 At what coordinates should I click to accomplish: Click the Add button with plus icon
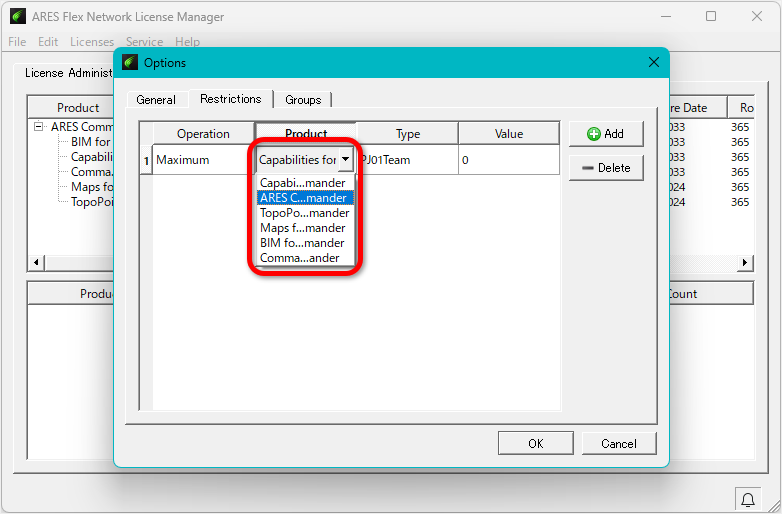[606, 134]
